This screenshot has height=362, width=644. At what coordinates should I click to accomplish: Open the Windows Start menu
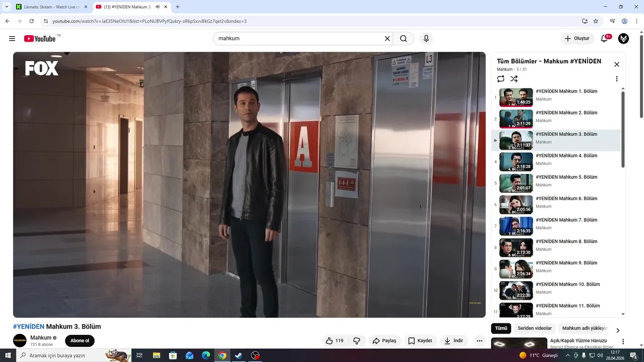pyautogui.click(x=8, y=355)
